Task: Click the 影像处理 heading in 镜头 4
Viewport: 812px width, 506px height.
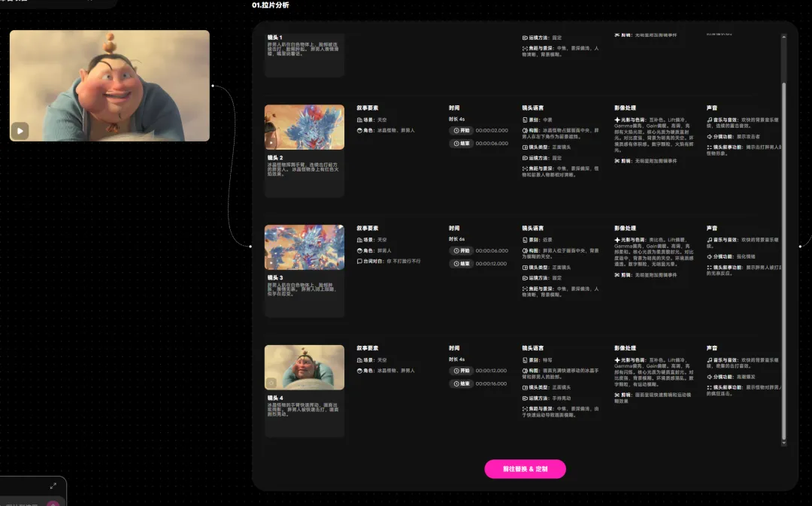Action: 625,348
